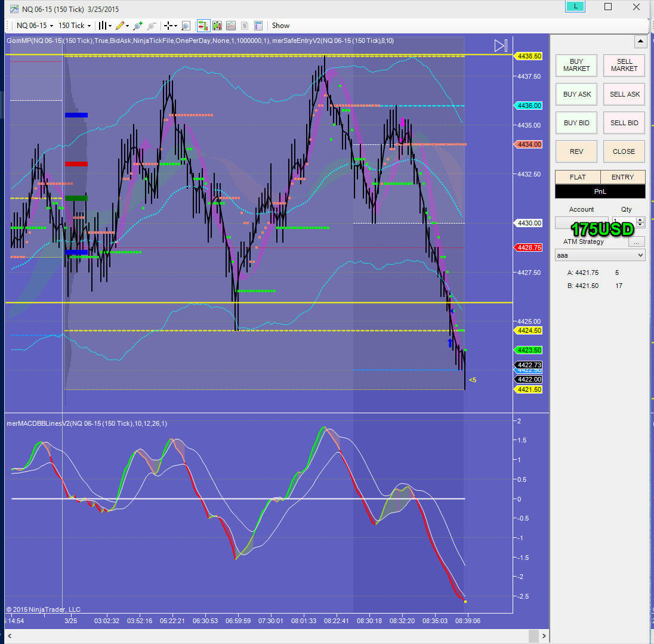Click the 4434.00 salmon price marker
The height and width of the screenshot is (644, 654).
pyautogui.click(x=529, y=144)
